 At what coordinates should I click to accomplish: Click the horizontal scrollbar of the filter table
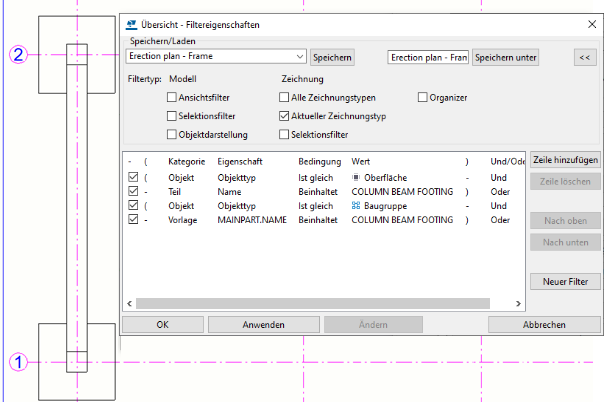click(320, 302)
